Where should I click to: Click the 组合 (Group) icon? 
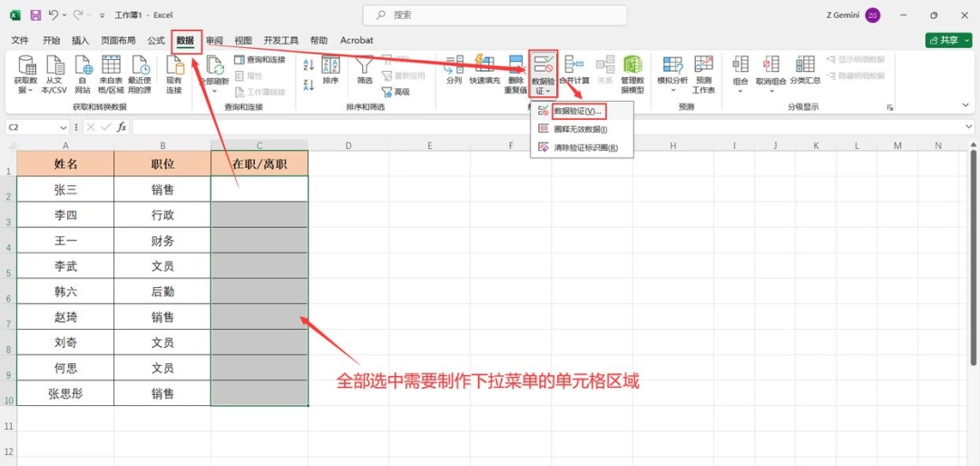tap(740, 64)
